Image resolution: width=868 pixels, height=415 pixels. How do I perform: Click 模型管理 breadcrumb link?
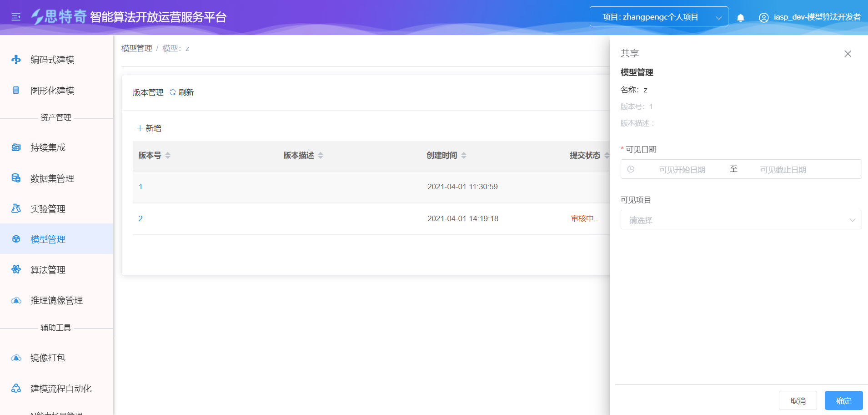pos(137,48)
